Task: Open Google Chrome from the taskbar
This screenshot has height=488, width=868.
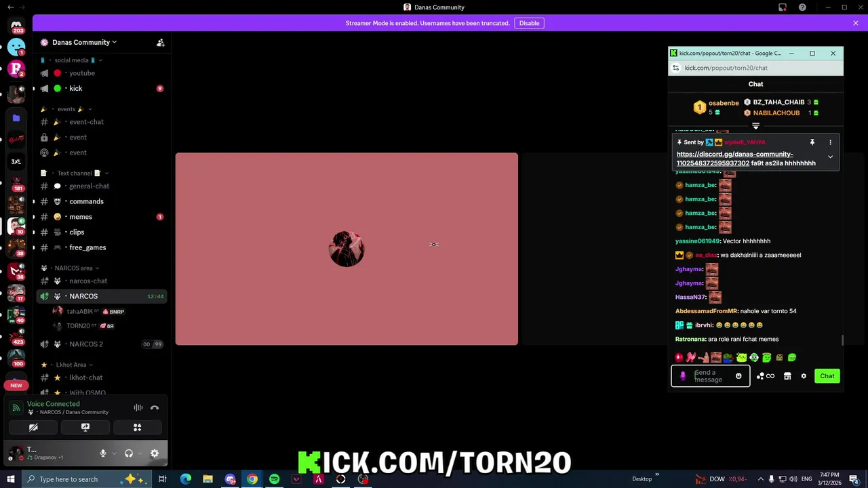Action: pos(252,479)
